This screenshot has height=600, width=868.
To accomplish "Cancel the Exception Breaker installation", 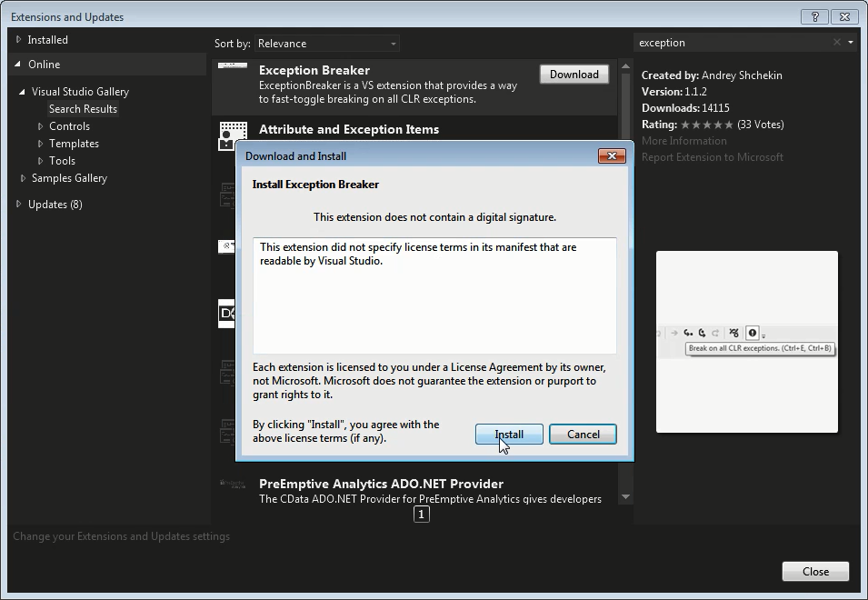I will pyautogui.click(x=583, y=435).
